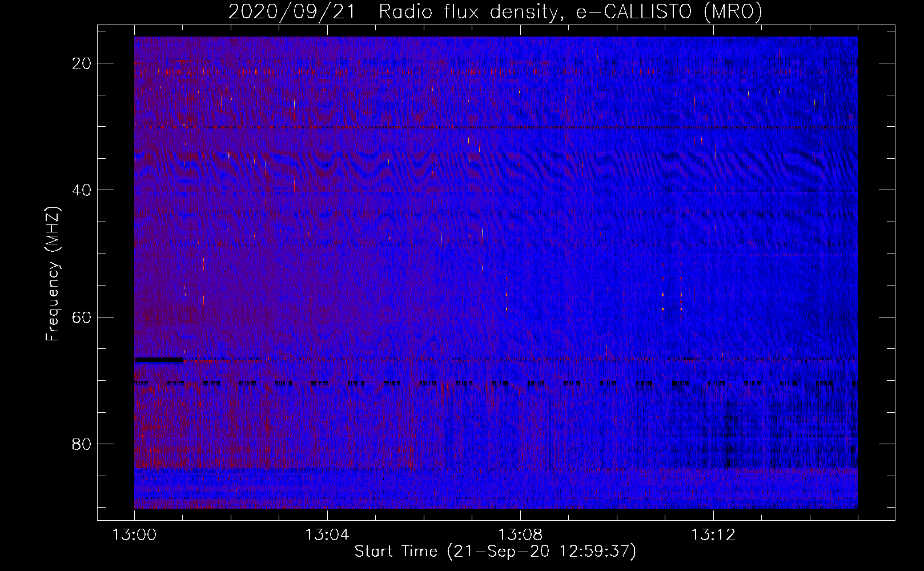
Task: Click the 13:12 time tick label
Action: [713, 535]
